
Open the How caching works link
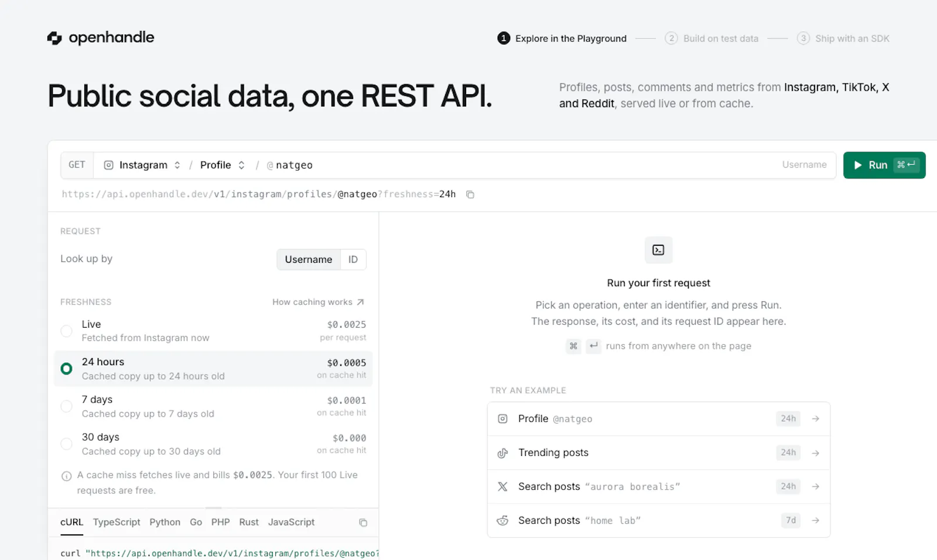[318, 302]
